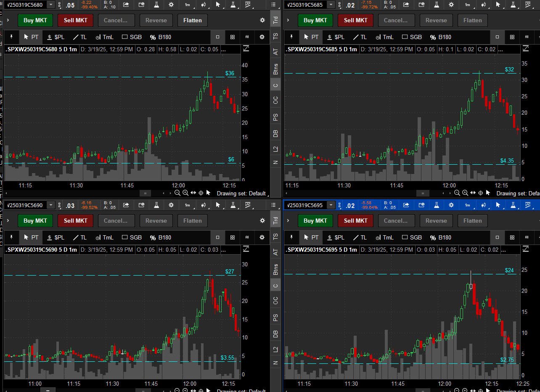540x392 pixels.
Task: Select the TmL tool in the C5690 chart
Action: point(104,237)
